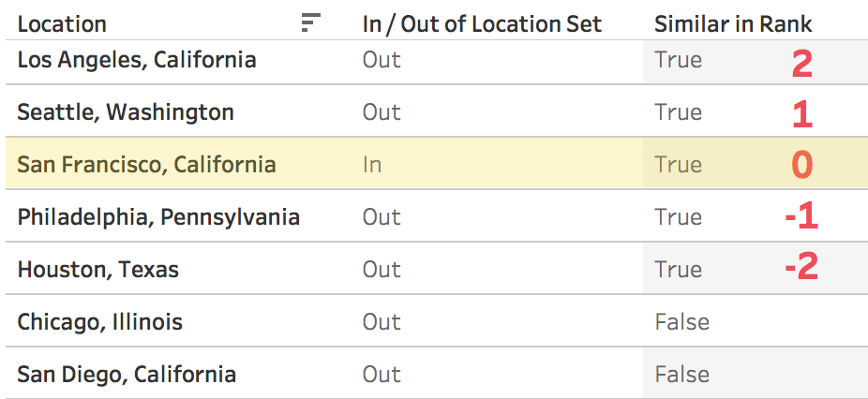Click the In / Out of Location Set header
This screenshot has width=868, height=399.
[x=482, y=24]
